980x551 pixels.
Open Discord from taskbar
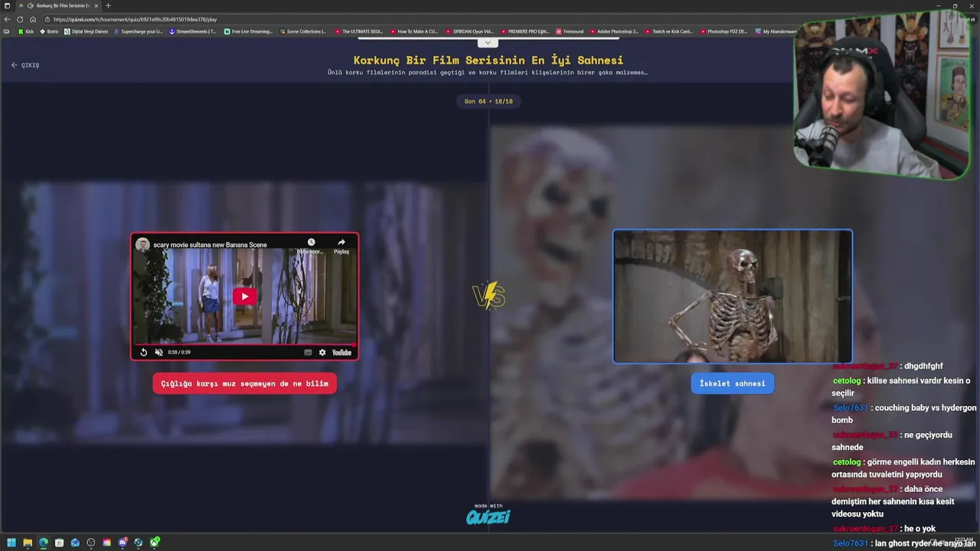click(x=122, y=543)
